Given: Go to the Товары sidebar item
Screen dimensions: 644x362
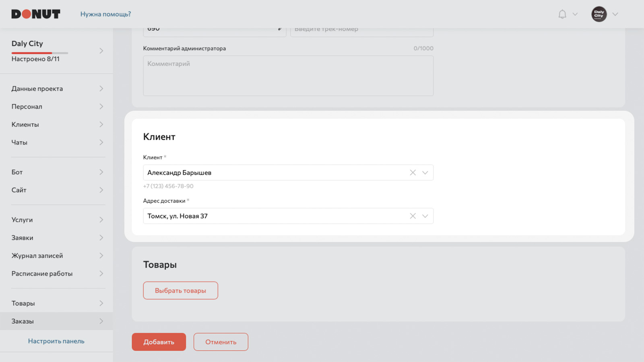Looking at the screenshot, I should click(56, 303).
